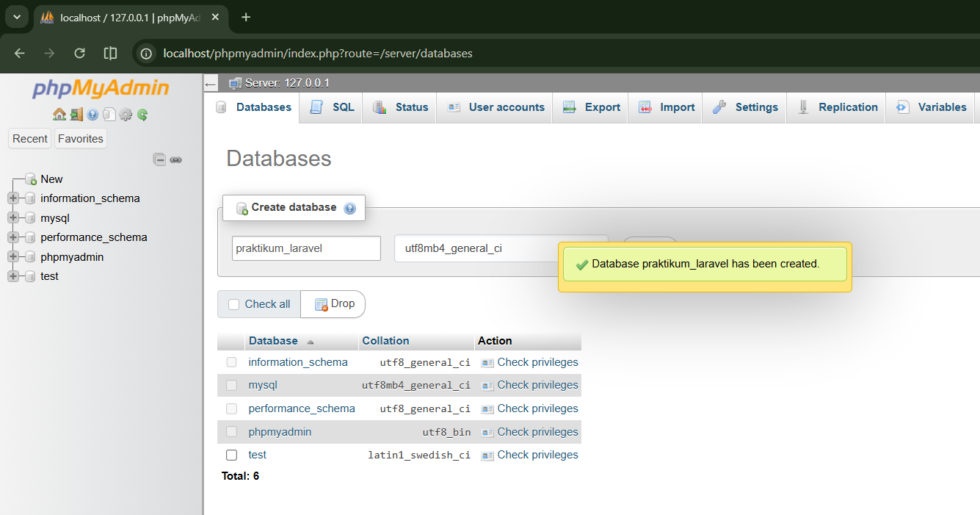The image size is (980, 515).
Task: Open browser tab search dropdown arrow
Action: (16, 17)
